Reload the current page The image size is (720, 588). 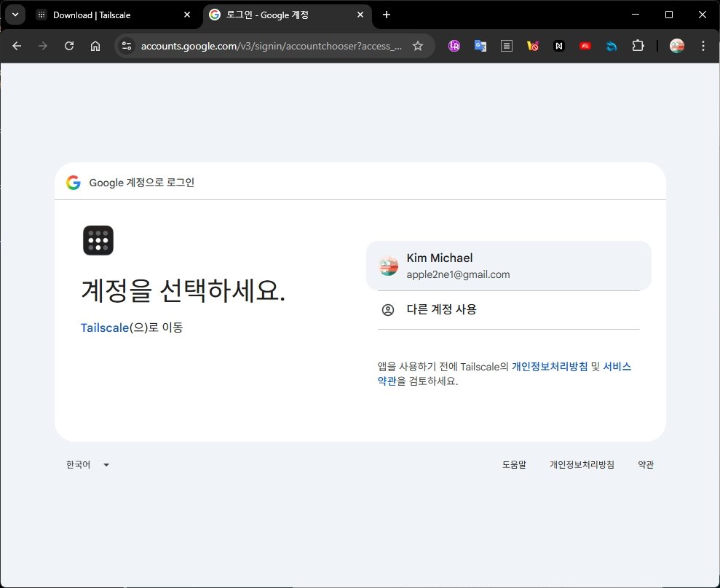click(x=69, y=46)
